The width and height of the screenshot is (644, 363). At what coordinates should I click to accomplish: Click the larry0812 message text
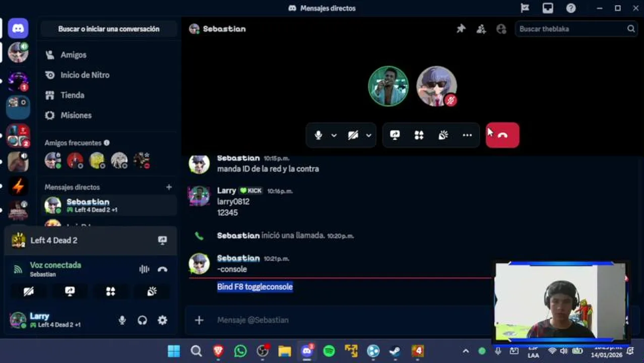click(233, 202)
